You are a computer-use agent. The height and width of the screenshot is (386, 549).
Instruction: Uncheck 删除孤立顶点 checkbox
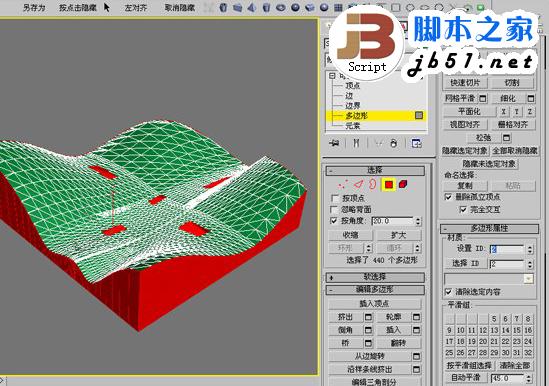[448, 197]
